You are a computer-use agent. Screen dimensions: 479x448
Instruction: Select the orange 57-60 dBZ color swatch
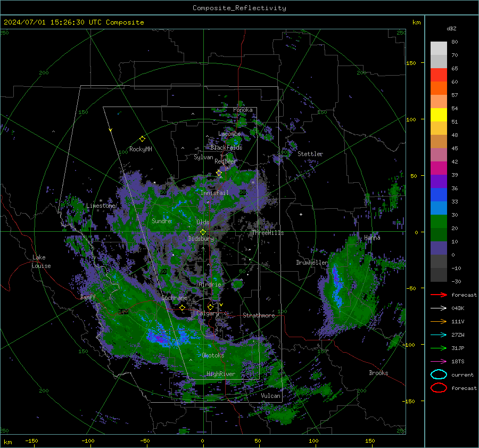tap(439, 88)
